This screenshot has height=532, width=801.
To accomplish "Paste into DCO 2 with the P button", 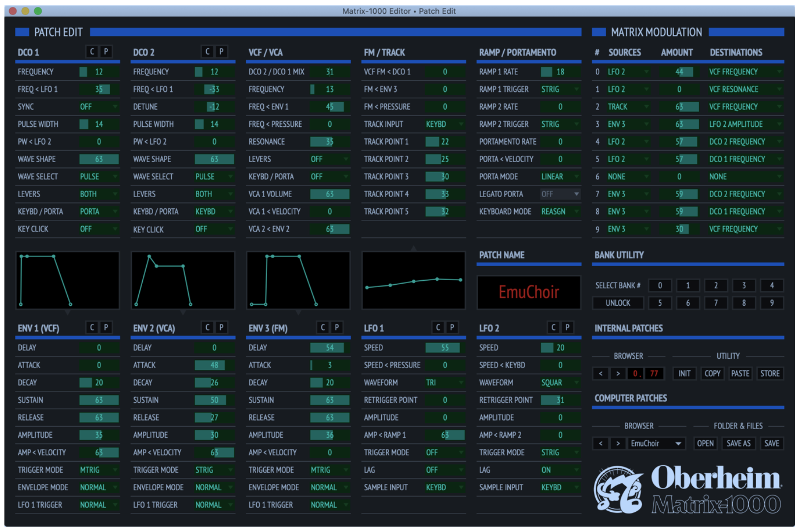I will 221,52.
